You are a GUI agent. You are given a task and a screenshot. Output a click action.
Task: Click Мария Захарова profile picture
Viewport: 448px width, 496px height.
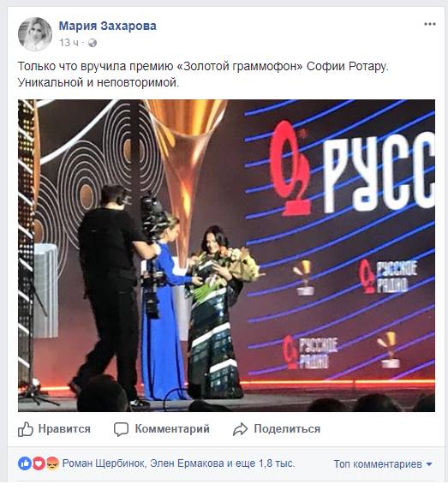[x=35, y=34]
